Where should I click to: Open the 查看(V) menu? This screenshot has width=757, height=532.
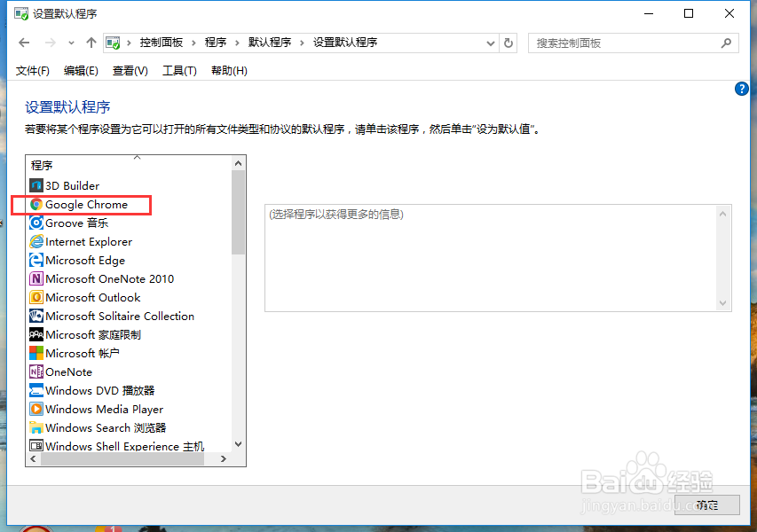click(130, 71)
